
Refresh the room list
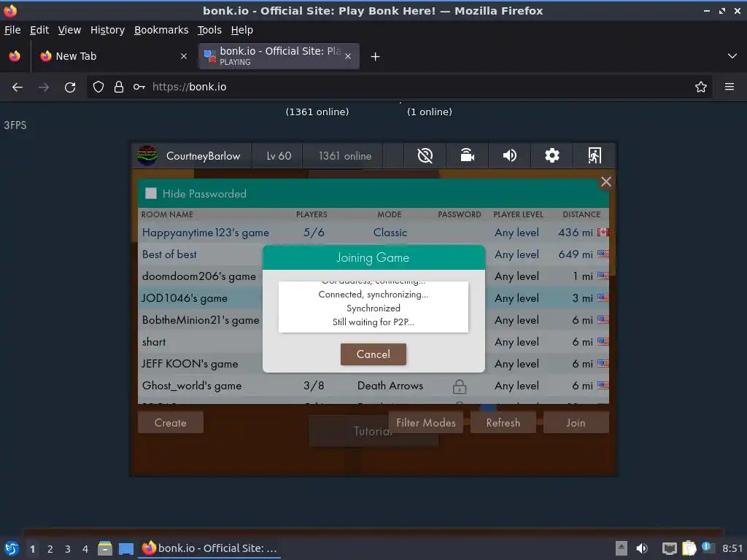pyautogui.click(x=503, y=422)
